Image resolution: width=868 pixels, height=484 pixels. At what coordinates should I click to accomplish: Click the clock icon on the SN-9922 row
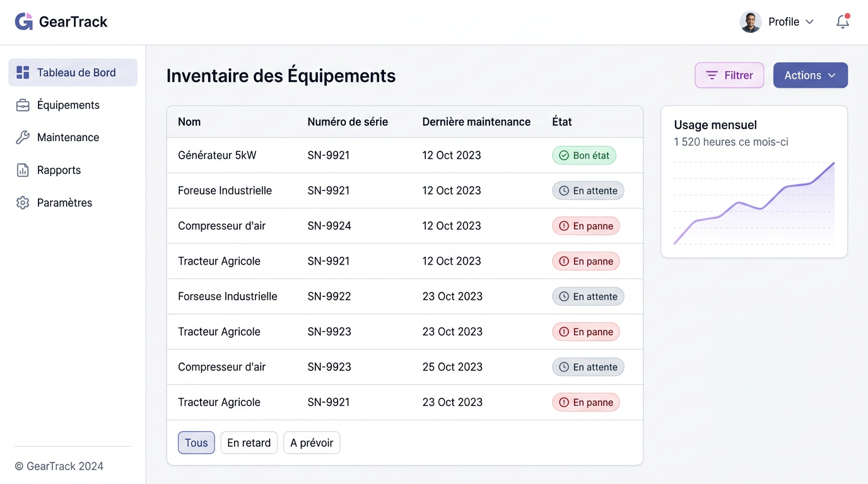[x=564, y=297]
